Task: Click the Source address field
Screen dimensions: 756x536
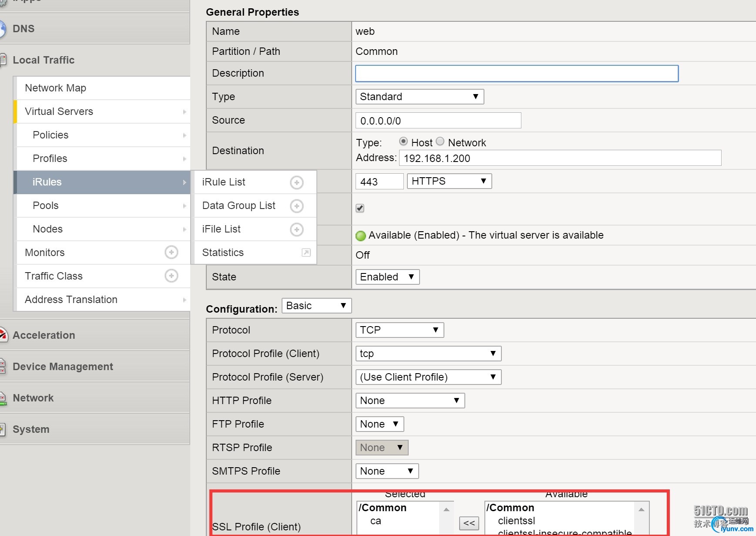Action: 438,121
